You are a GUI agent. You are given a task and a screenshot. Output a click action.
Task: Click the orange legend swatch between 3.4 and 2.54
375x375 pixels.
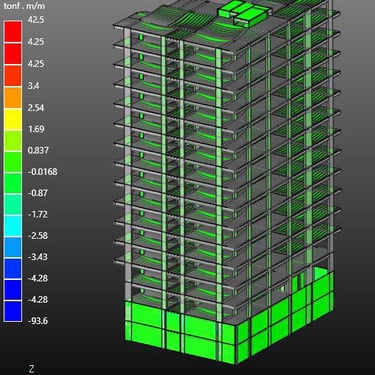click(x=13, y=97)
